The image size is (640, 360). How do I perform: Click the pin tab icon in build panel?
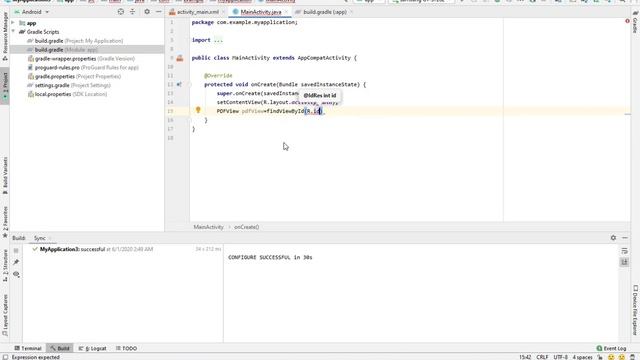(x=16, y=262)
